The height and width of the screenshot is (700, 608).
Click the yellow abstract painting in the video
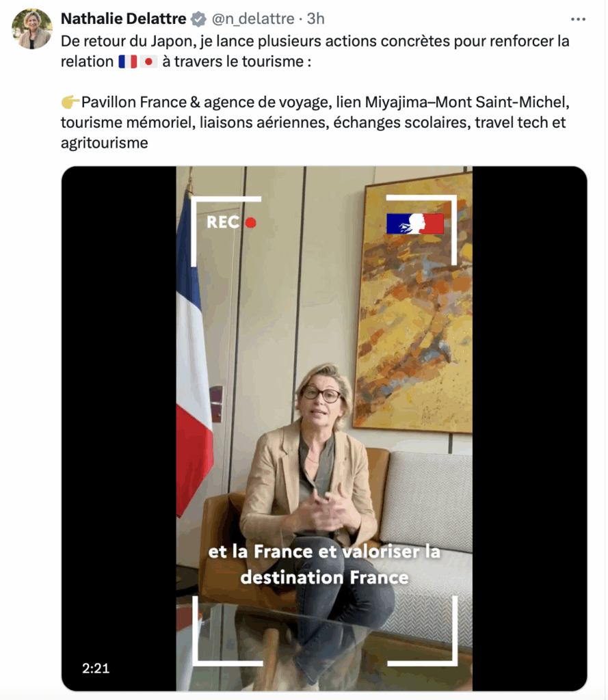pos(413,304)
